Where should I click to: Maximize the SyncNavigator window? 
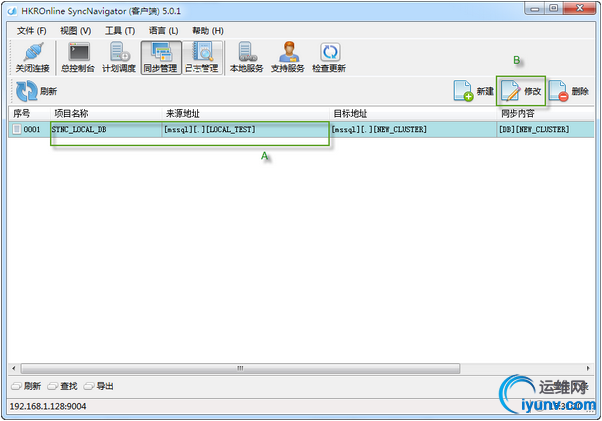pyautogui.click(x=554, y=8)
